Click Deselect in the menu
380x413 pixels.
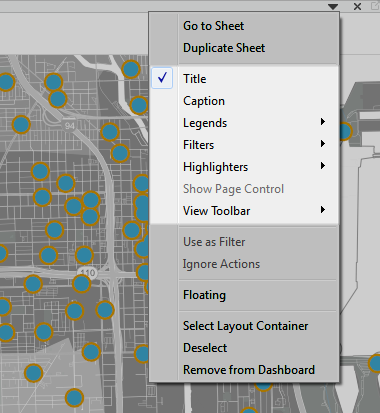pyautogui.click(x=244, y=348)
